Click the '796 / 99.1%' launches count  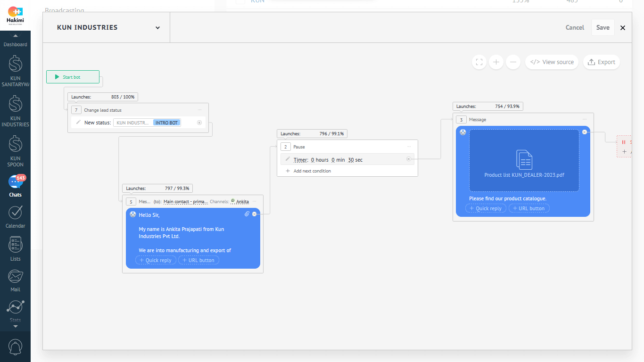click(331, 134)
